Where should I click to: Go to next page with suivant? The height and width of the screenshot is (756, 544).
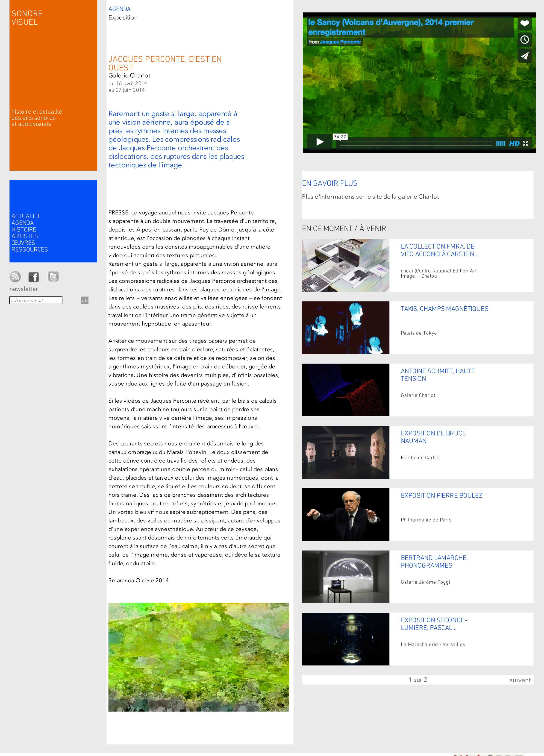(520, 680)
